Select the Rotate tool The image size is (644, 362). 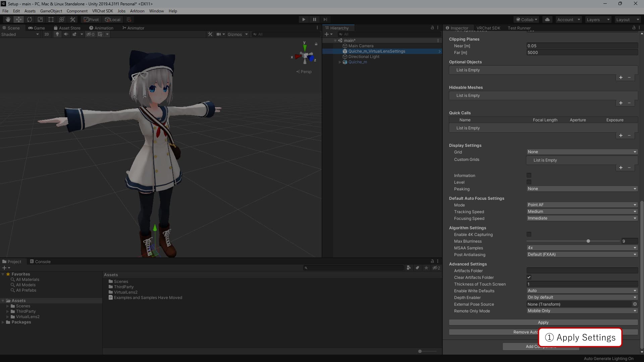[30, 19]
